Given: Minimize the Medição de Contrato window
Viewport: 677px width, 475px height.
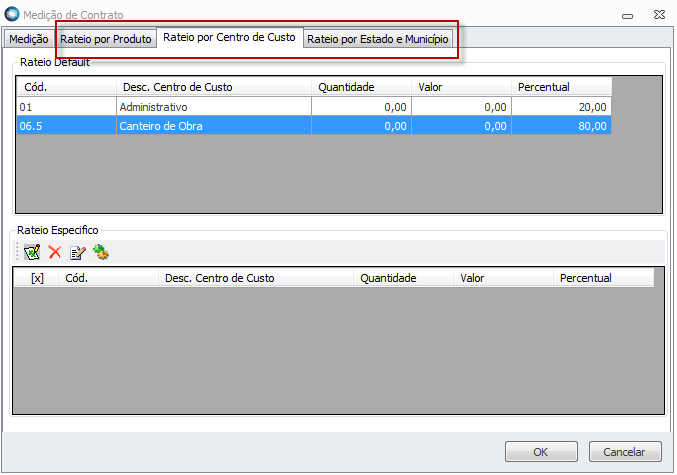Looking at the screenshot, I should tap(627, 16).
